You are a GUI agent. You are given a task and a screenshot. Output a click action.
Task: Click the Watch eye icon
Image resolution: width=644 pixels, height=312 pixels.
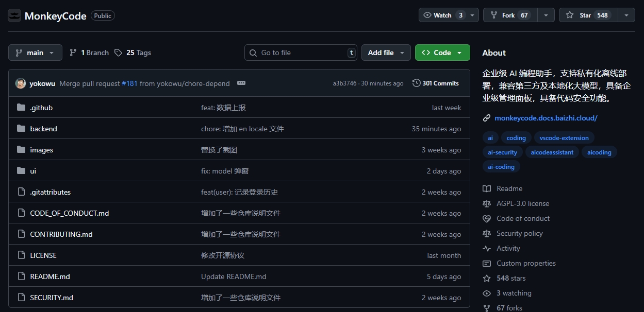[427, 15]
